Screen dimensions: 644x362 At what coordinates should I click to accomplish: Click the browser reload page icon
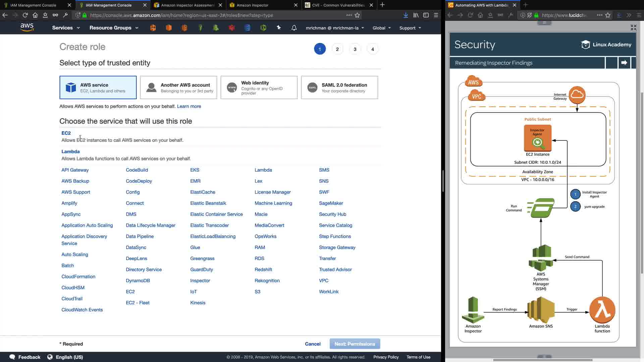25,15
